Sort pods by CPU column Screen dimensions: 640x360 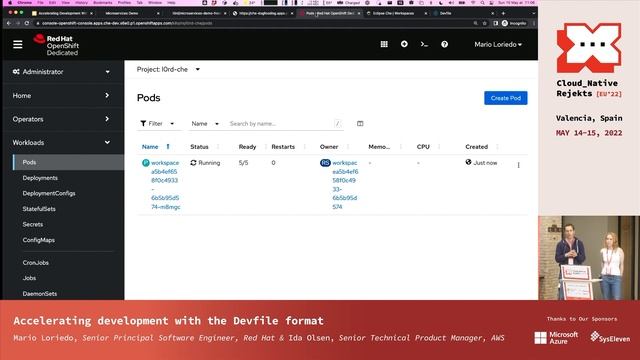423,147
